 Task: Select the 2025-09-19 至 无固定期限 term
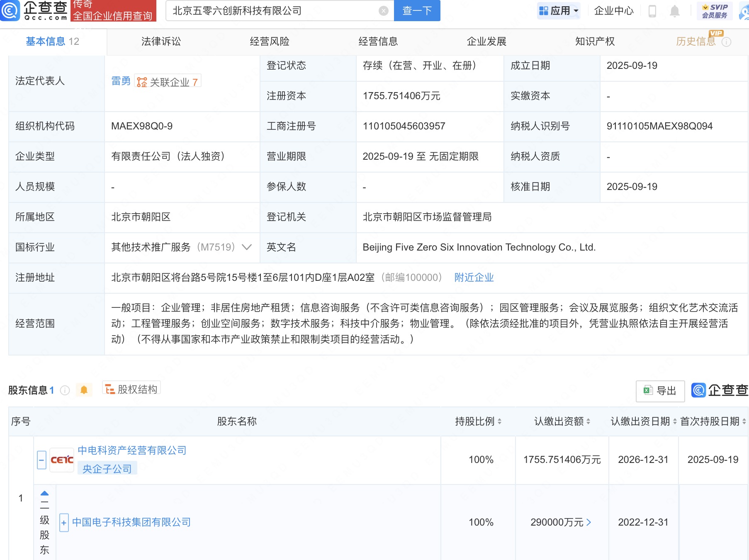[421, 156]
